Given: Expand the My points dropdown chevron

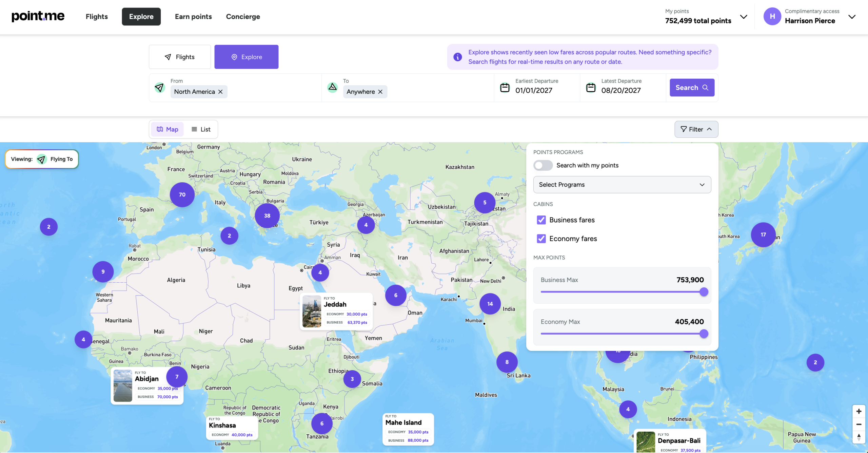Looking at the screenshot, I should coord(743,17).
